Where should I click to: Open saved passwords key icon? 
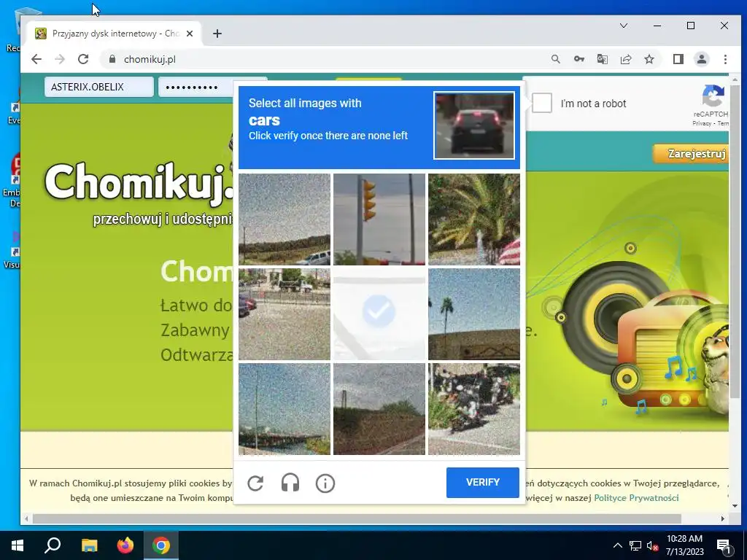[578, 59]
